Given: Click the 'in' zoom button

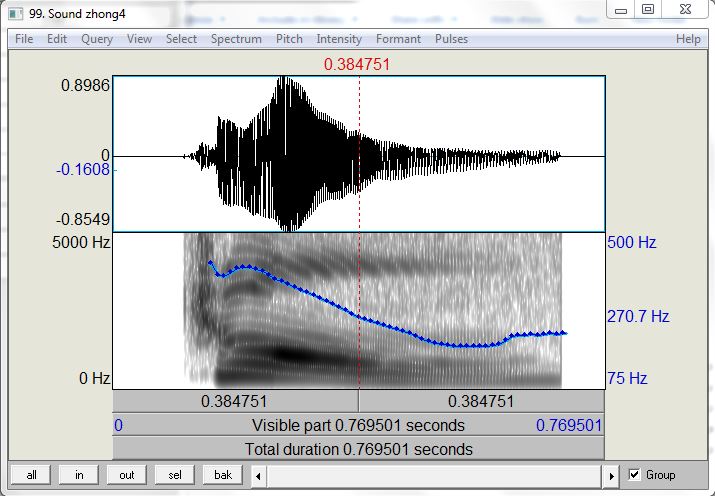Looking at the screenshot, I should [x=79, y=475].
